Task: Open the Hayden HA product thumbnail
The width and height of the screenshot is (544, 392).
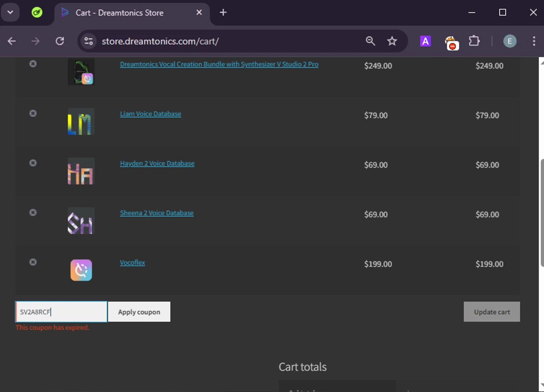Action: tap(81, 171)
